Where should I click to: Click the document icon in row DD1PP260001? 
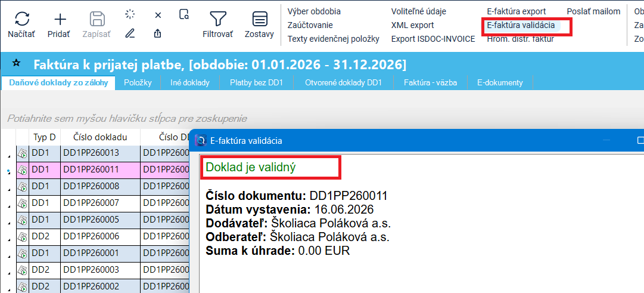point(23,253)
